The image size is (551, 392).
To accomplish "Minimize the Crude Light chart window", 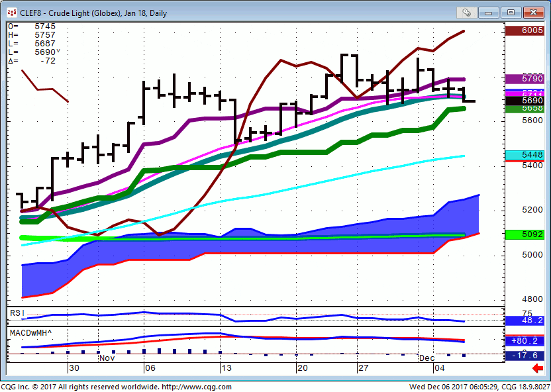I will pos(491,13).
